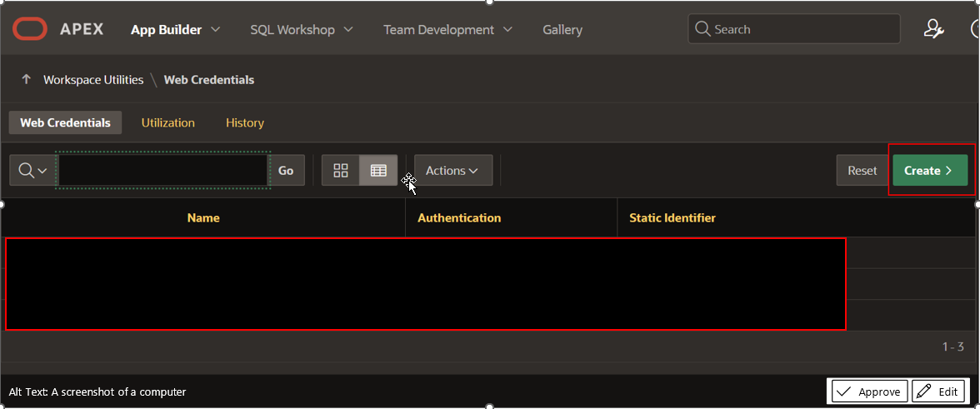Screen dimensions: 980x409
Task: Sort by Static Identifier column header
Action: pyautogui.click(x=672, y=218)
